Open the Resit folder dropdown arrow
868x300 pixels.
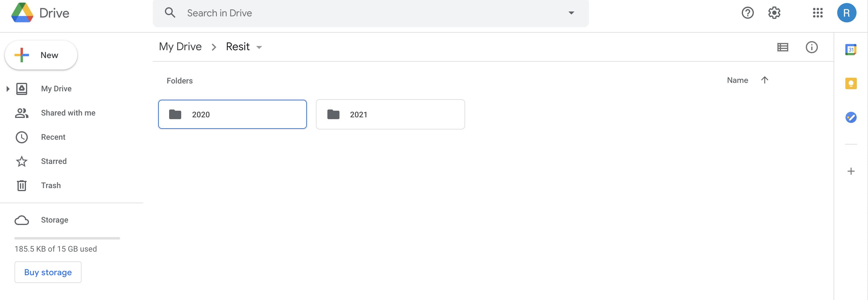tap(259, 47)
